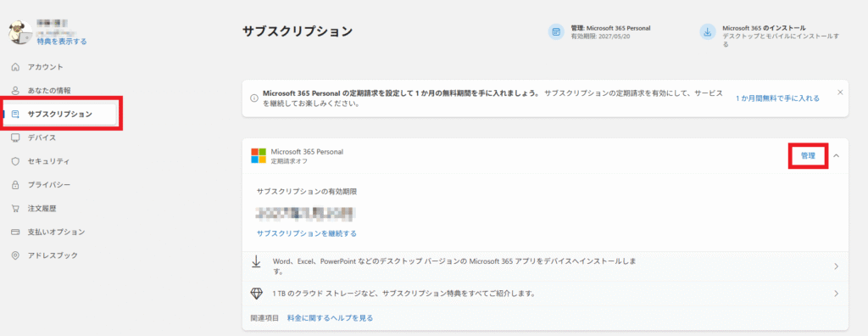Click the cart icon beside 注文履歴
Viewport: 868px width, 336px height.
tap(15, 209)
